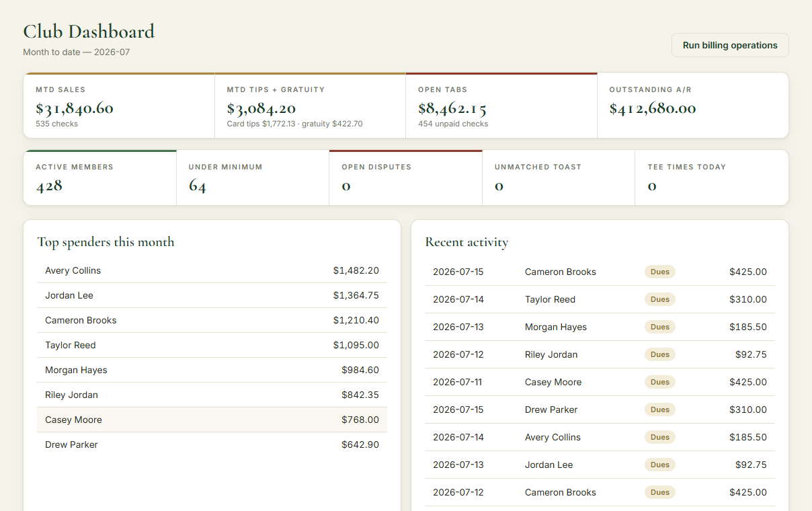812x511 pixels.
Task: Select Drew Parker in Top spenders
Action: pyautogui.click(x=71, y=444)
